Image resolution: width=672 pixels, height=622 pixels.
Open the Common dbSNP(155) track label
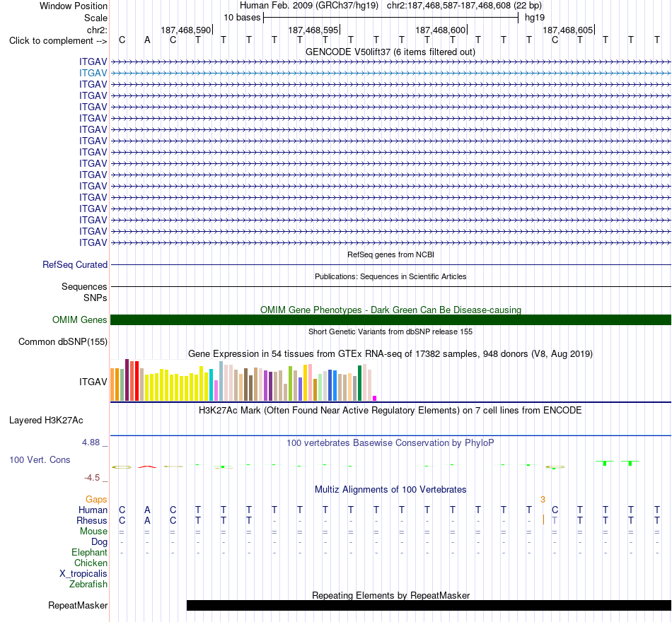pos(62,342)
